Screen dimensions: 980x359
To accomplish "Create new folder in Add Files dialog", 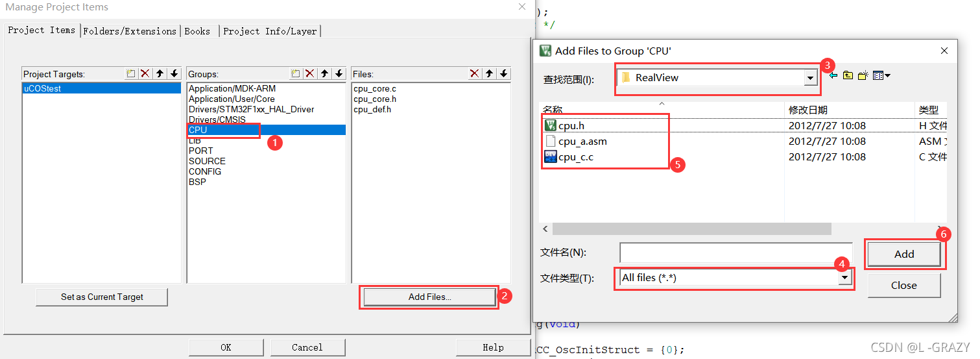I will coord(863,76).
